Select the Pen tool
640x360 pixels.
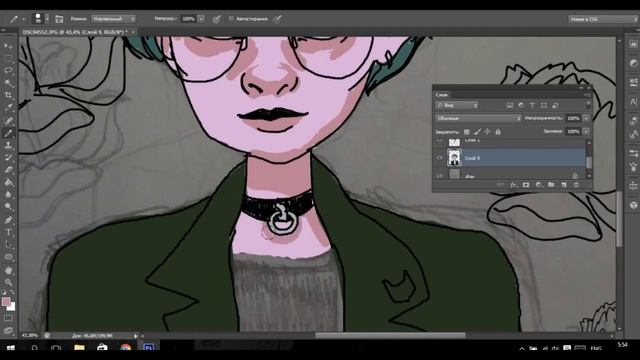[8, 220]
